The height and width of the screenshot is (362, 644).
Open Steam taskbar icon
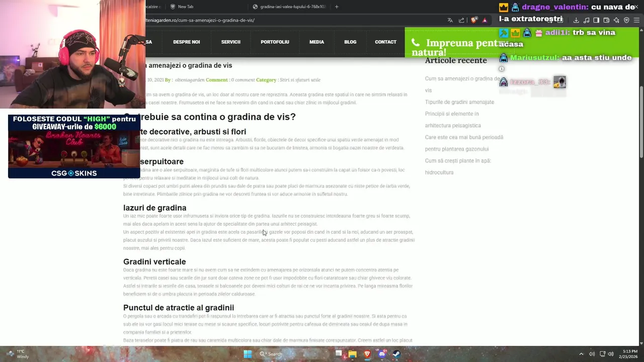[x=396, y=354]
